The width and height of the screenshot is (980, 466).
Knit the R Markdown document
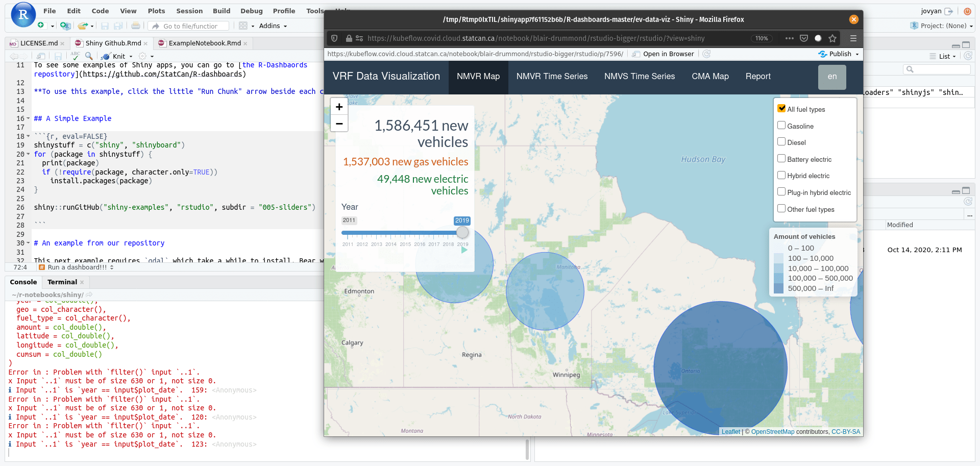tap(114, 56)
